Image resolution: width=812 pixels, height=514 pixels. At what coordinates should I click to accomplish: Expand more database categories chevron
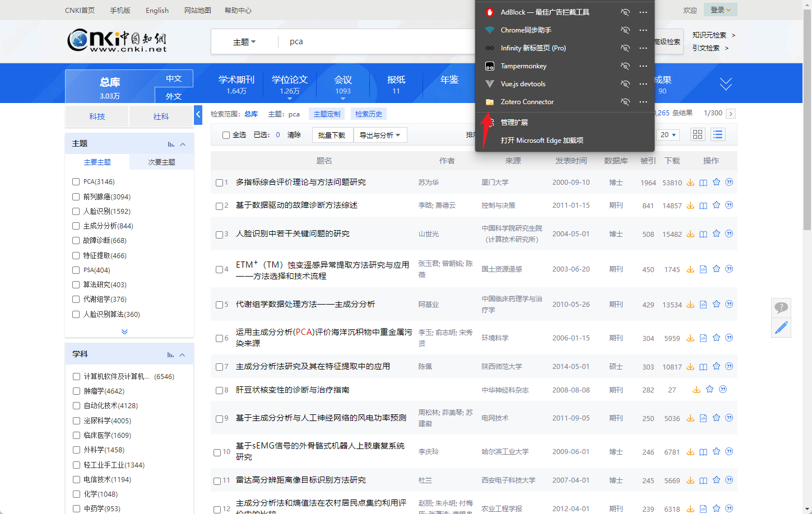726,84
